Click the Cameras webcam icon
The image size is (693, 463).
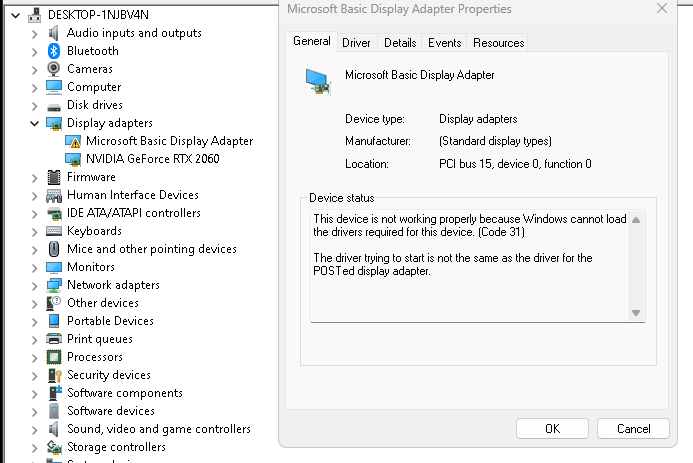(x=53, y=69)
